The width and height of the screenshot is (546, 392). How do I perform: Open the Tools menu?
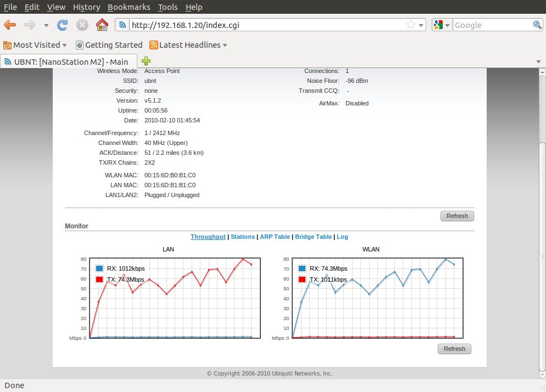point(168,7)
